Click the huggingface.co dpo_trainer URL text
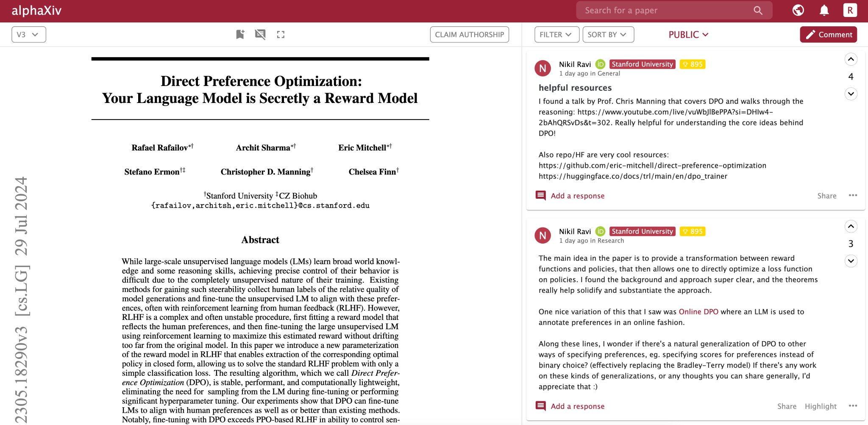 pyautogui.click(x=633, y=176)
